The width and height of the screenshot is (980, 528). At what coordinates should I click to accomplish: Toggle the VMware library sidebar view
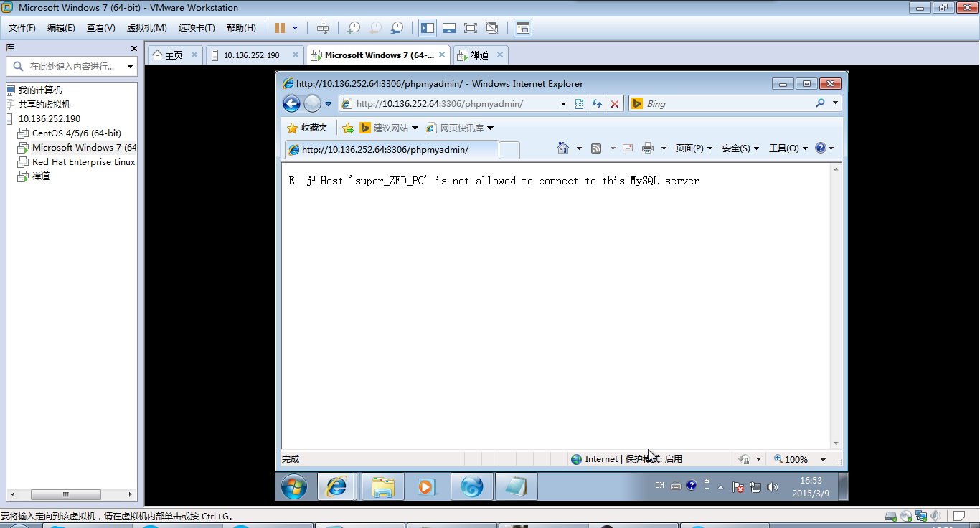click(428, 28)
